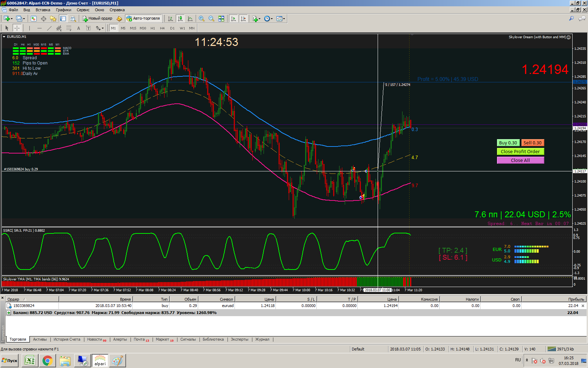Switch chart timeframe to M30
Screen dimensions: 588x368
tap(143, 28)
